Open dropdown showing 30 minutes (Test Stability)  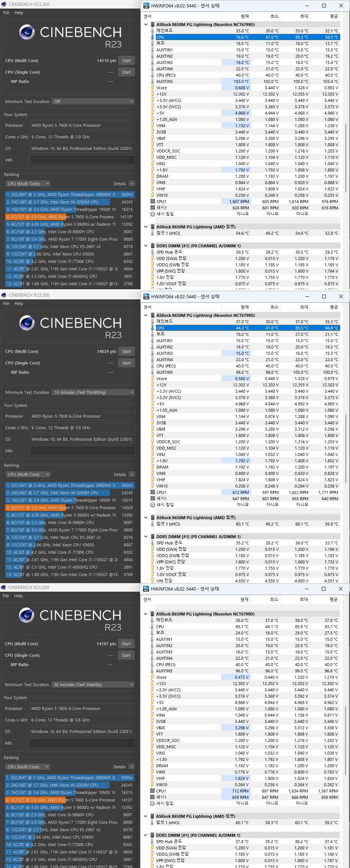93,685
